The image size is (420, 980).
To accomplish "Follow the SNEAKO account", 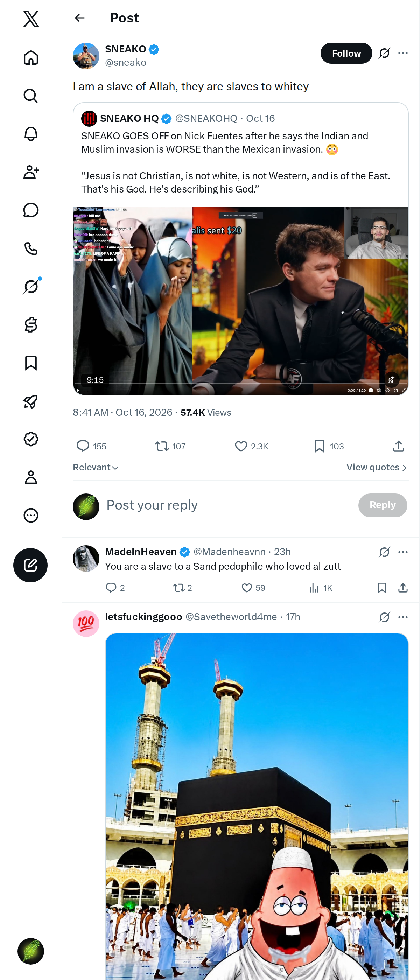I will [346, 53].
